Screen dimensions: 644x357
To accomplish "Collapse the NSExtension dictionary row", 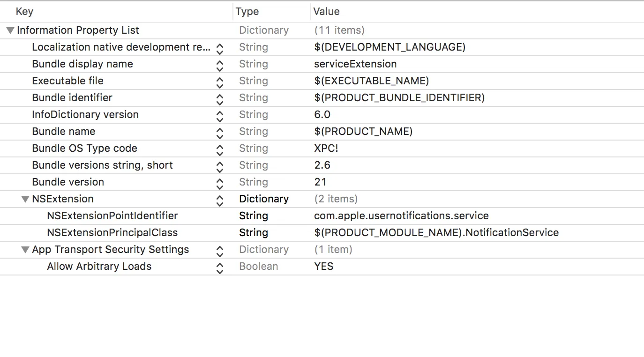I will tap(25, 199).
